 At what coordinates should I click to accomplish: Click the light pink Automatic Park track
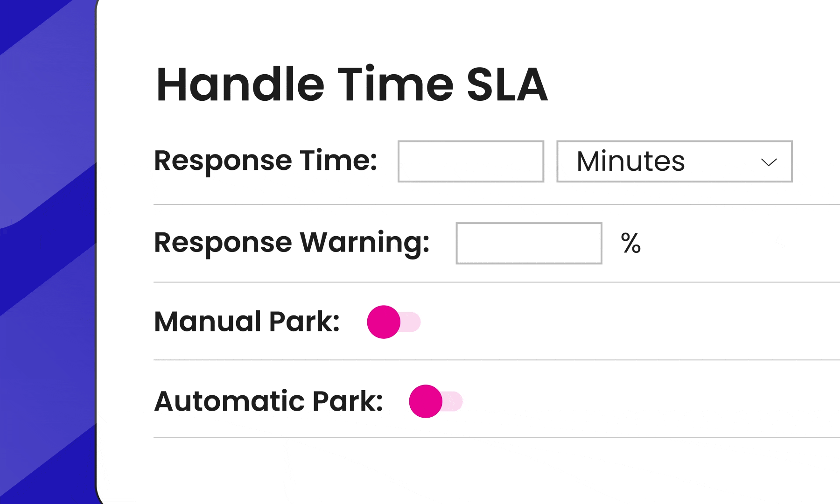pos(454,401)
